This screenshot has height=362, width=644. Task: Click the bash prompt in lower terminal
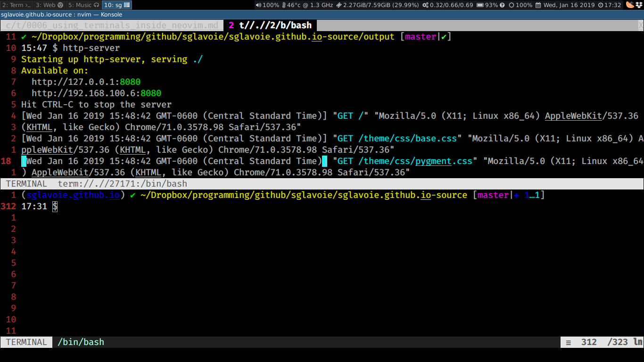click(x=55, y=206)
